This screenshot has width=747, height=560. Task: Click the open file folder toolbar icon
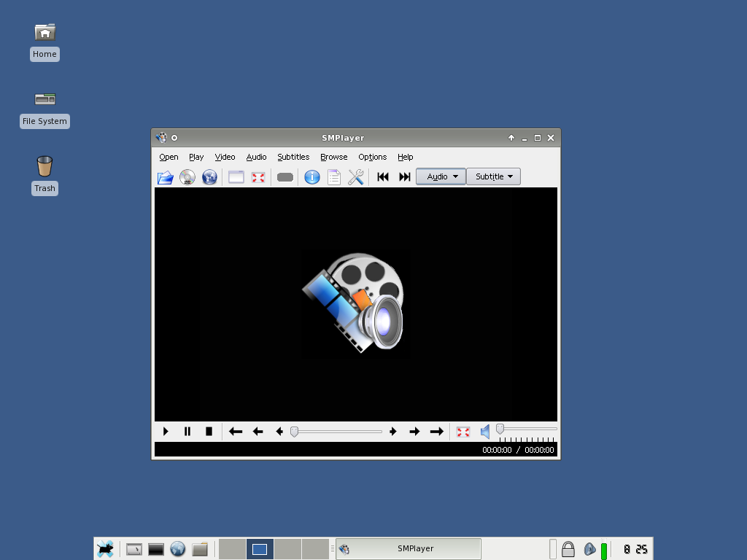coord(166,177)
